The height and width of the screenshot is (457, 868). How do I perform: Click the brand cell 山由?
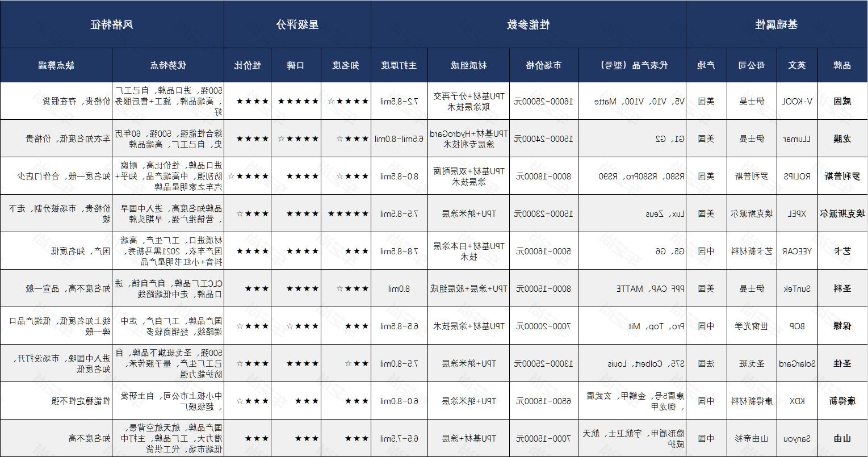pos(842,438)
